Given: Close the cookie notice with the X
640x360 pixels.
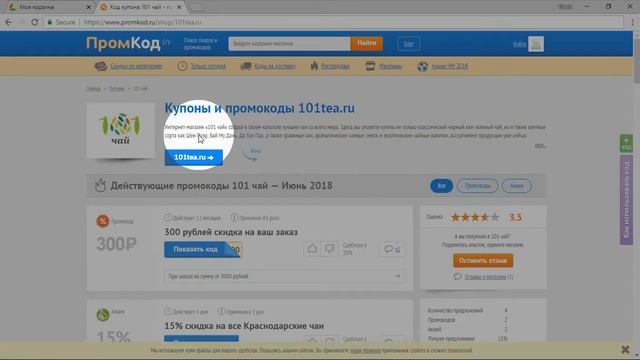Looking at the screenshot, I should (x=625, y=350).
